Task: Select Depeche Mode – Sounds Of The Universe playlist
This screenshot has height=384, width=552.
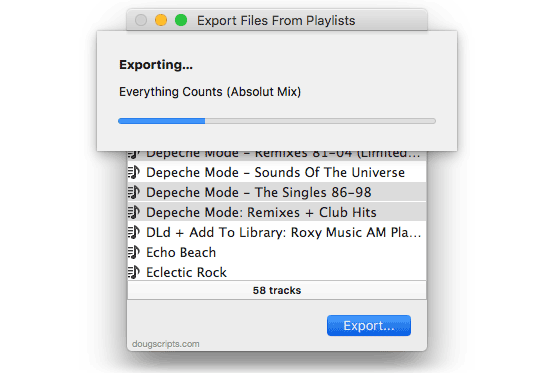Action: (x=277, y=172)
